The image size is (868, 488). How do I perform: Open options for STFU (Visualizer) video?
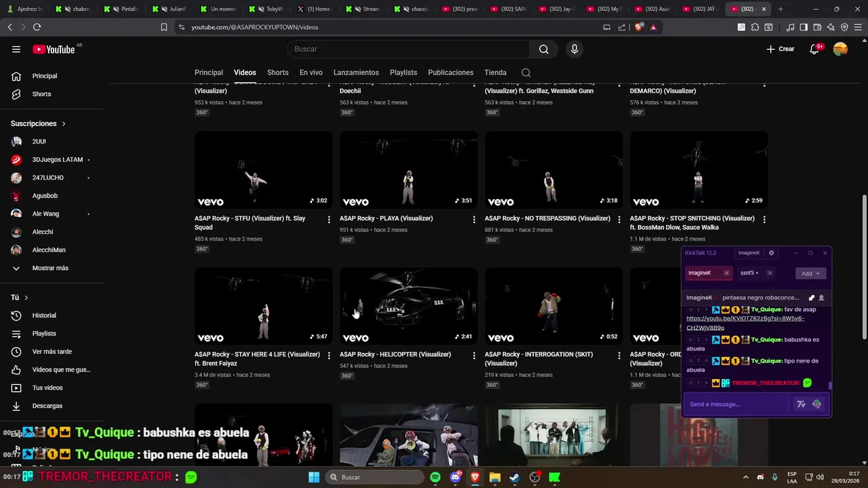point(329,220)
